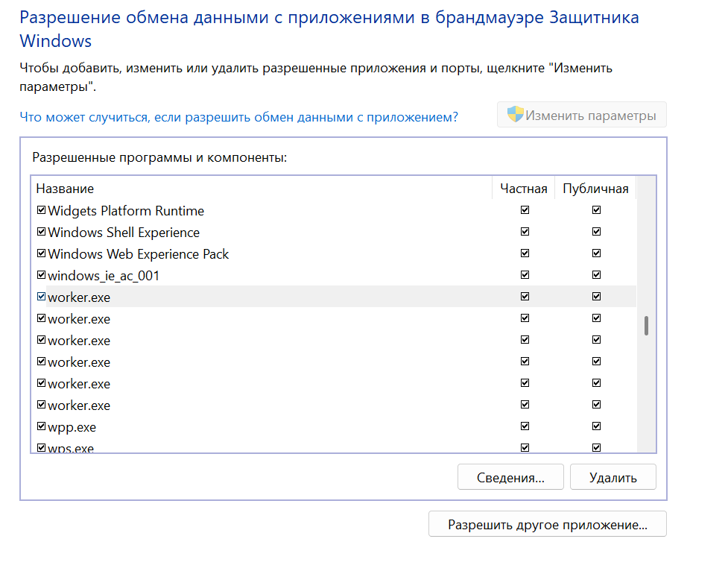
Task: Toggle Публичная checkbox for Windows Shell Experience
Action: click(x=596, y=231)
